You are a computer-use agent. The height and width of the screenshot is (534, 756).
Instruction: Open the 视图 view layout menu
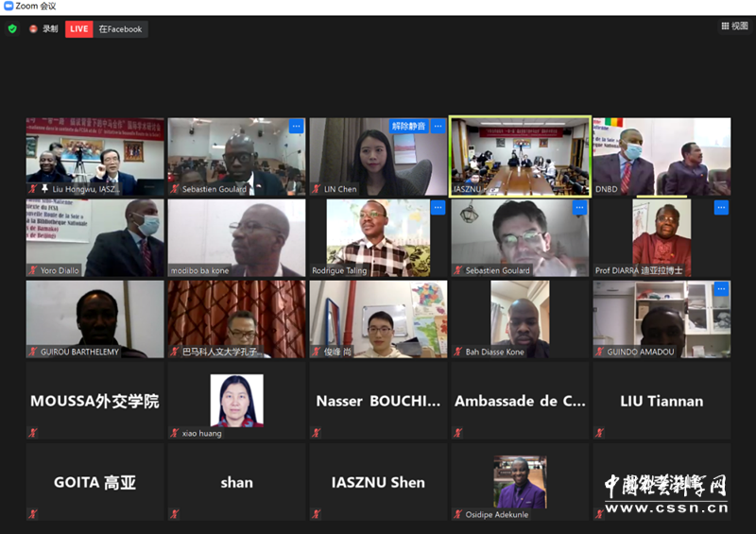pyautogui.click(x=734, y=26)
